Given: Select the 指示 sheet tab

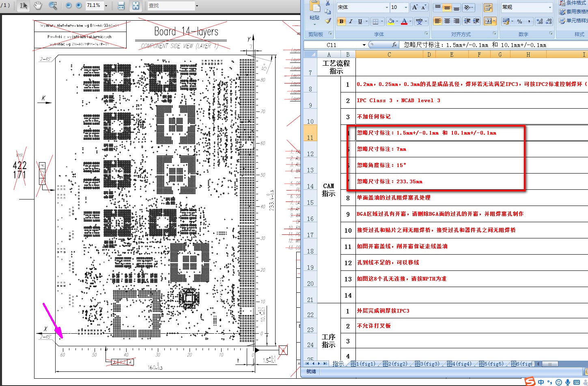Looking at the screenshot, I should pos(338,364).
